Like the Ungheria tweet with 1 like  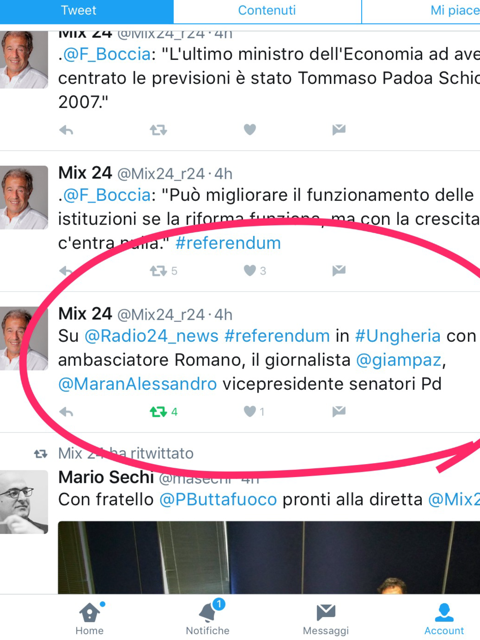click(x=254, y=411)
